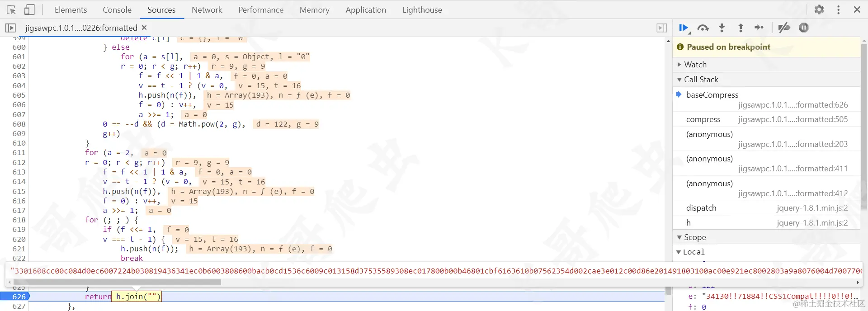Show the file navigator sidebar

[10, 28]
